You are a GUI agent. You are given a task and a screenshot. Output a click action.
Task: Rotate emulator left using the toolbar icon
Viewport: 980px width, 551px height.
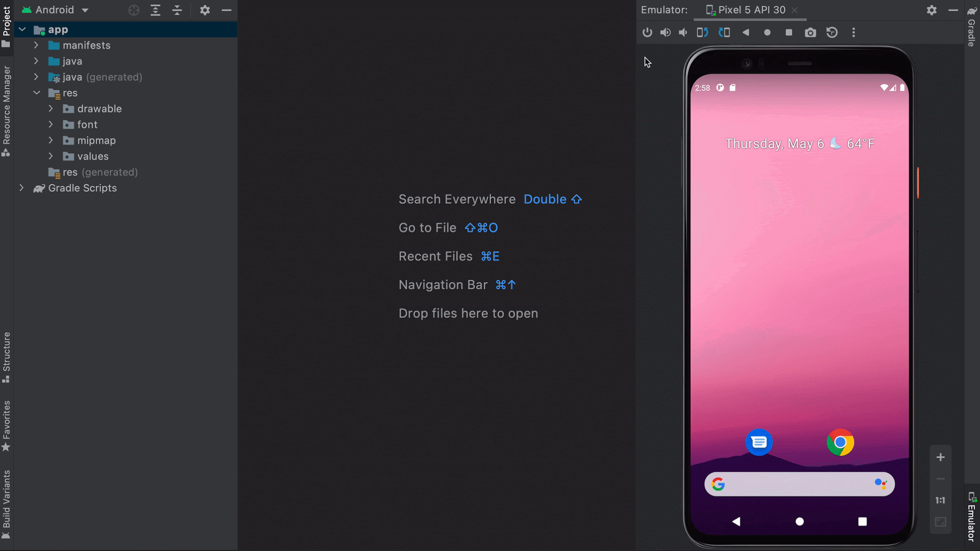coord(702,33)
